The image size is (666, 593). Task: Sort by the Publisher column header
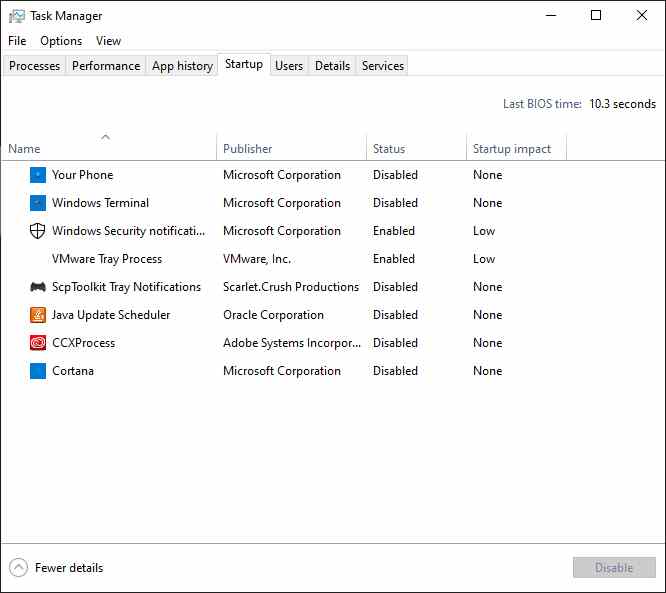click(291, 147)
